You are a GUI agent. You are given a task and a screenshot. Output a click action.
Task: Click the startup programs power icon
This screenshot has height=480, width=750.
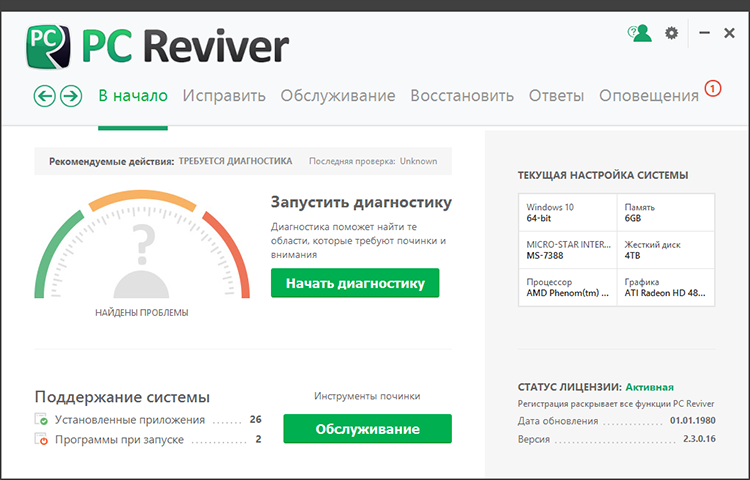[x=41, y=439]
